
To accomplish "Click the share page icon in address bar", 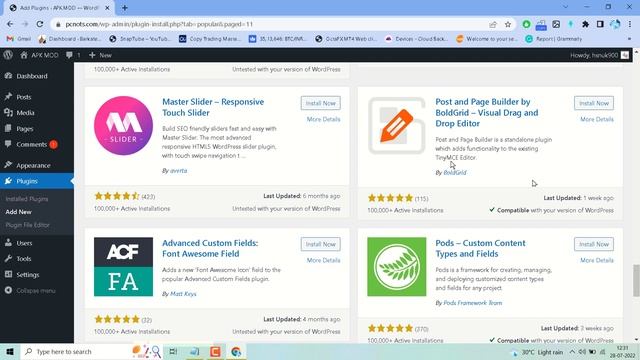I will [x=493, y=24].
